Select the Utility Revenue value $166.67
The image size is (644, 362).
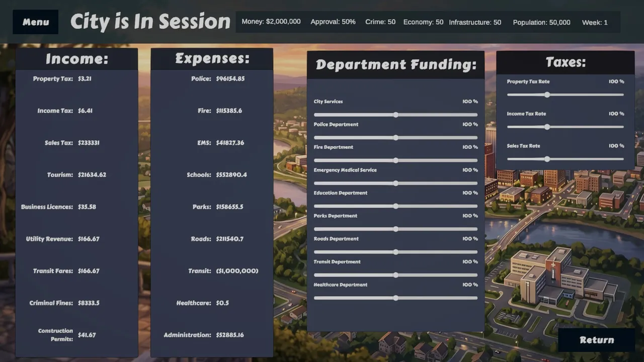(89, 239)
